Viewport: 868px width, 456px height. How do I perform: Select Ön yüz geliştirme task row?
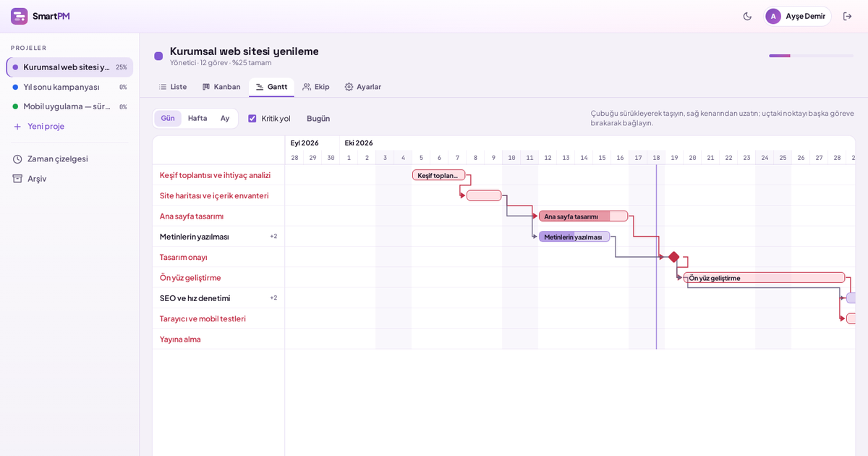coord(218,277)
